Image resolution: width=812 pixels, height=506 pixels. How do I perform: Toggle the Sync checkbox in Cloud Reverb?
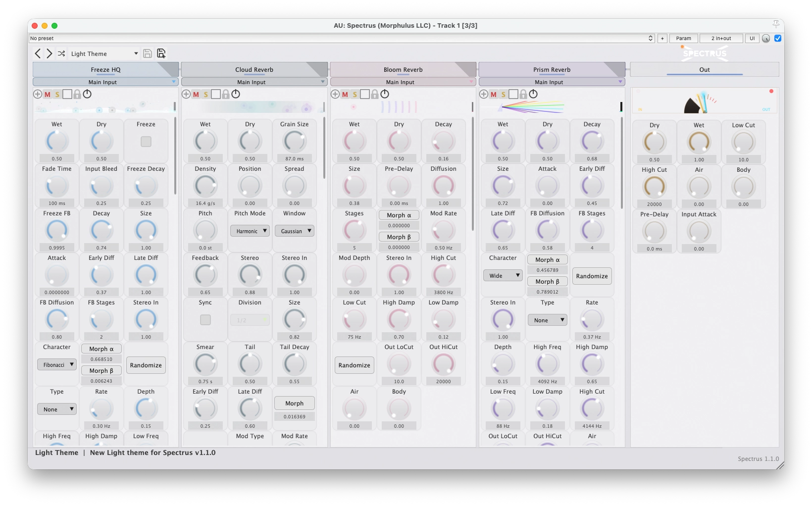coord(205,320)
